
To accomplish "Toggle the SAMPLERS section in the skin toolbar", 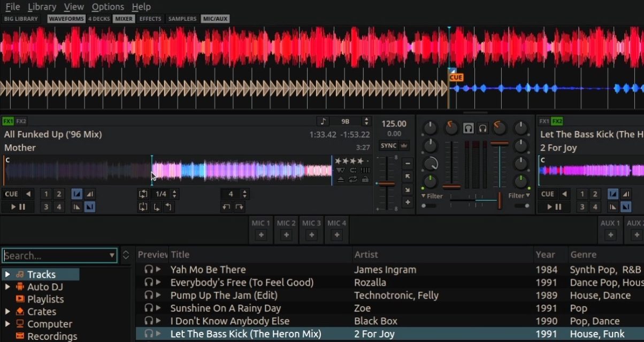I will [182, 18].
